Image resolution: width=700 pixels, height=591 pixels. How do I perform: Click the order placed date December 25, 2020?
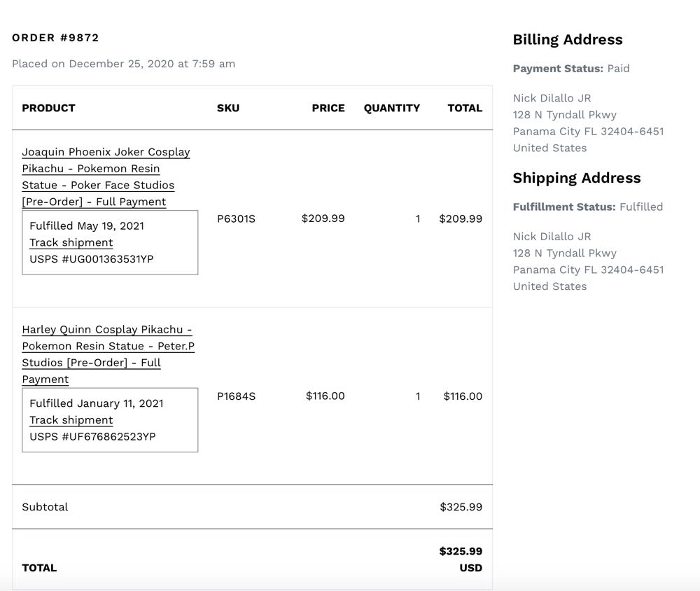[121, 64]
